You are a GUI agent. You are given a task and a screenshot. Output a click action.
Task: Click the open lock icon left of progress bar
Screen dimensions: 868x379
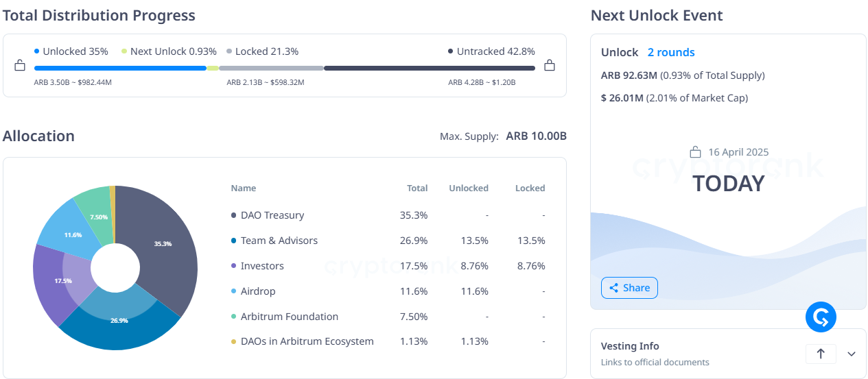pos(20,66)
